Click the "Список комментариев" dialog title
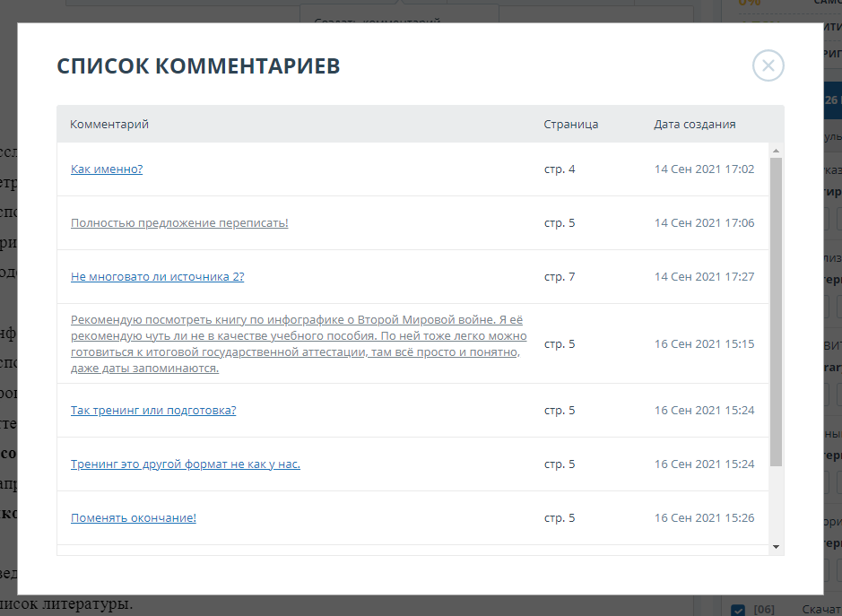842x616 pixels. pyautogui.click(x=198, y=66)
